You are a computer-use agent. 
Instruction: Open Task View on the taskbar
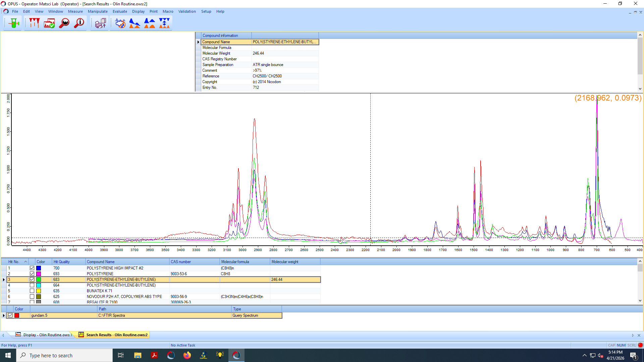coord(121,355)
